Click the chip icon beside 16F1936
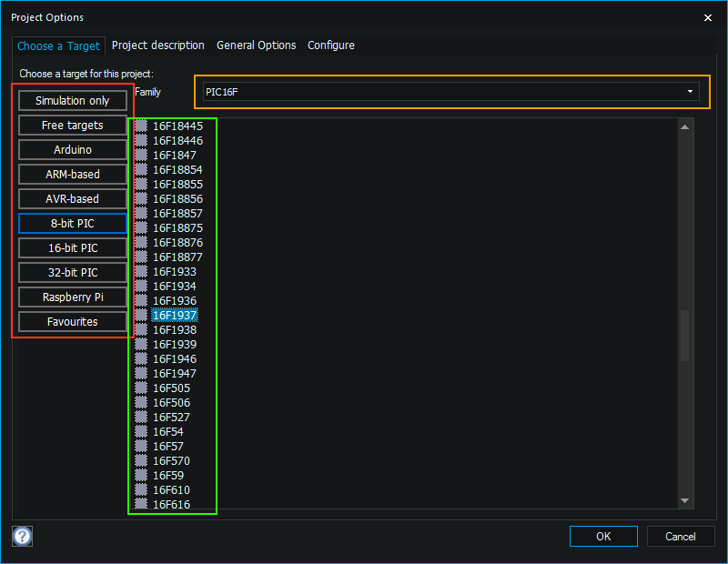The height and width of the screenshot is (564, 728). coord(141,300)
